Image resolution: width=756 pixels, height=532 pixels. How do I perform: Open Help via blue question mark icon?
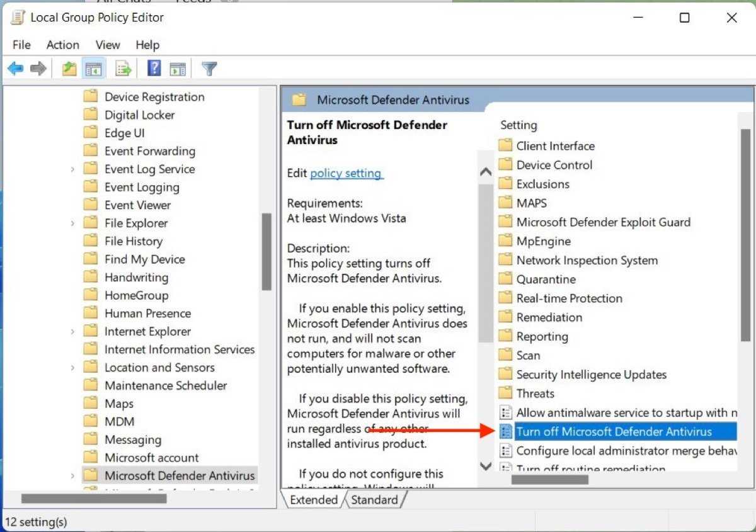tap(154, 69)
